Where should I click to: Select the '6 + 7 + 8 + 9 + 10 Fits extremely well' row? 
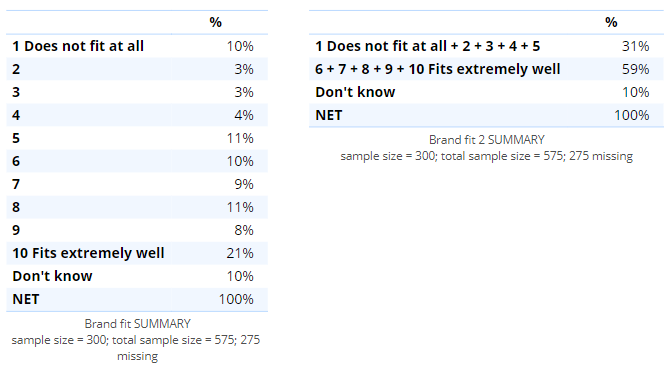pos(486,69)
